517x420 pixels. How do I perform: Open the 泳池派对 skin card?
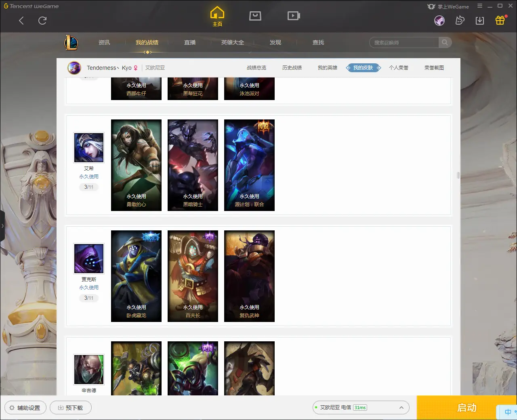[x=249, y=89]
